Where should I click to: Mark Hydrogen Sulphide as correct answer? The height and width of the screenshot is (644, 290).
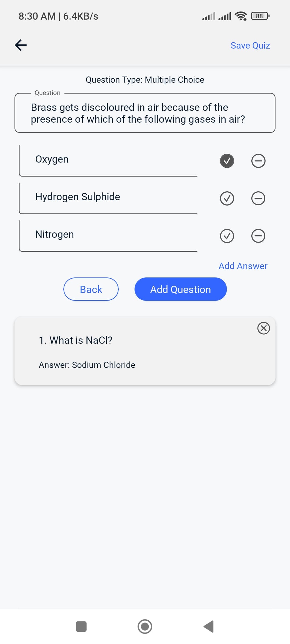pyautogui.click(x=227, y=198)
